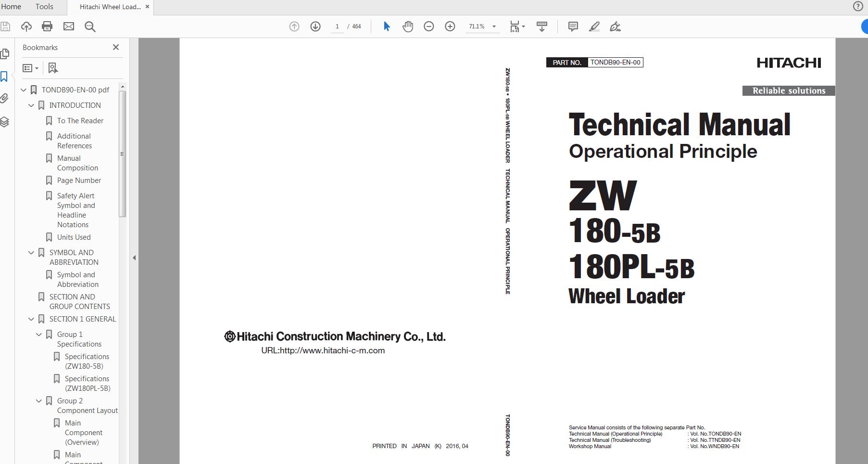Click the upload to cloud icon
The height and width of the screenshot is (464, 868).
[26, 26]
